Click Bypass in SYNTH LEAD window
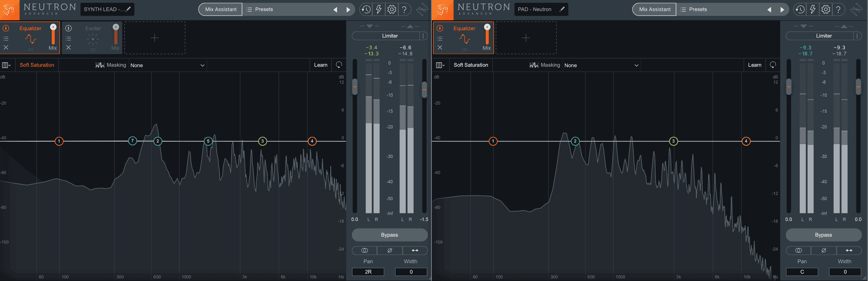The height and width of the screenshot is (281, 868). [390, 235]
